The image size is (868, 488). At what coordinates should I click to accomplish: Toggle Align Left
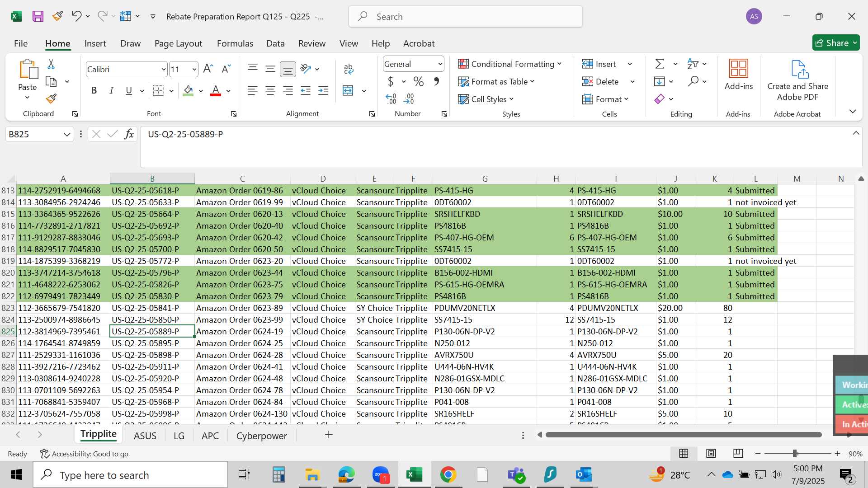tap(253, 91)
